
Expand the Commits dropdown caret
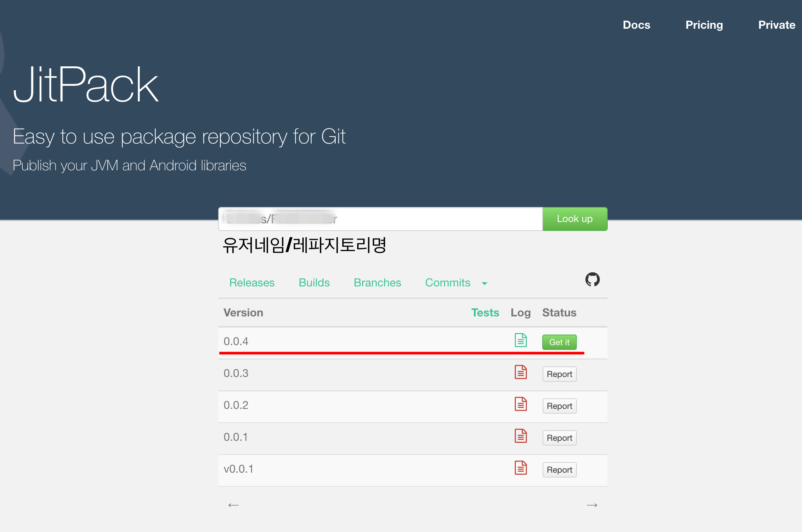[x=485, y=284]
